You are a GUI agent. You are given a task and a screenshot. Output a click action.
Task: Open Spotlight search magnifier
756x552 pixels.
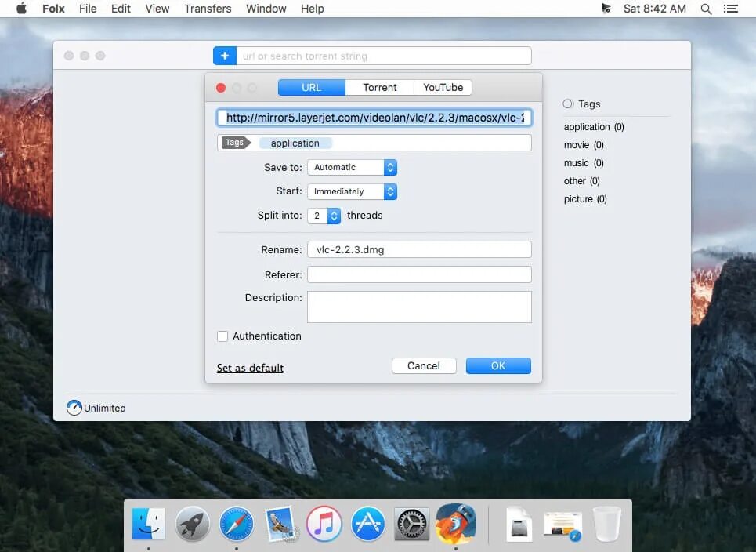706,9
